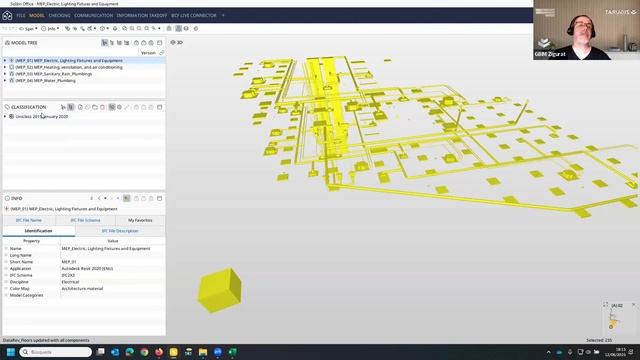
Task: Click Classification settings gear icon
Action: click(119, 107)
